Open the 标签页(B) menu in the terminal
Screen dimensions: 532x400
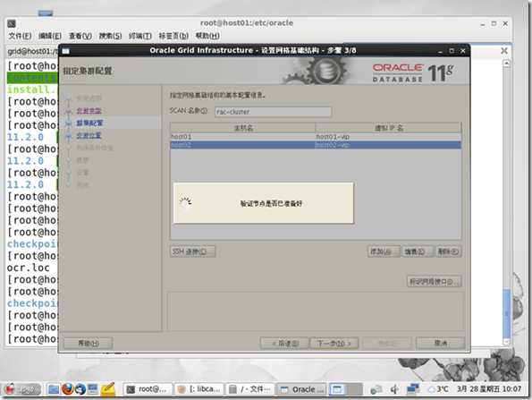[173, 36]
